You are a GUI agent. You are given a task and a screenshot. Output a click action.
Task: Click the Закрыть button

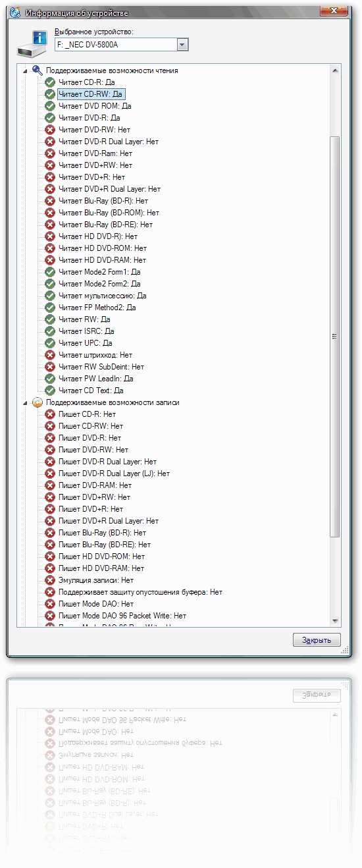coord(317,640)
